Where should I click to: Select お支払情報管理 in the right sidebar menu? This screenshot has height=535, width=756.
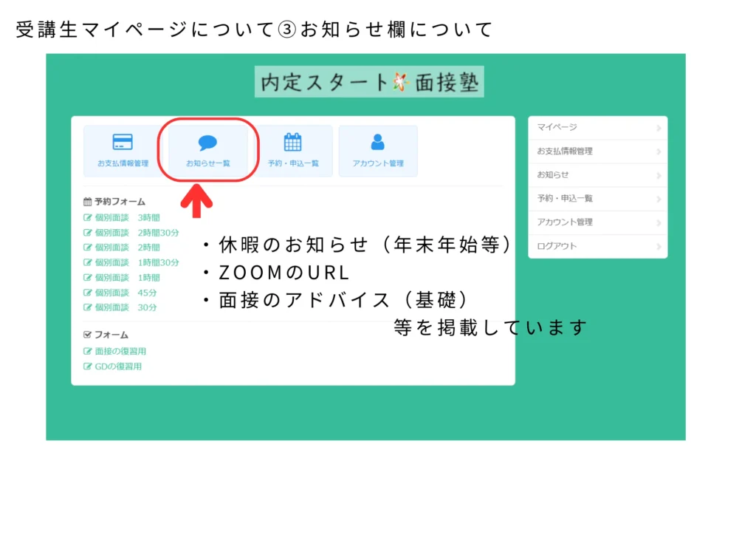coord(565,151)
